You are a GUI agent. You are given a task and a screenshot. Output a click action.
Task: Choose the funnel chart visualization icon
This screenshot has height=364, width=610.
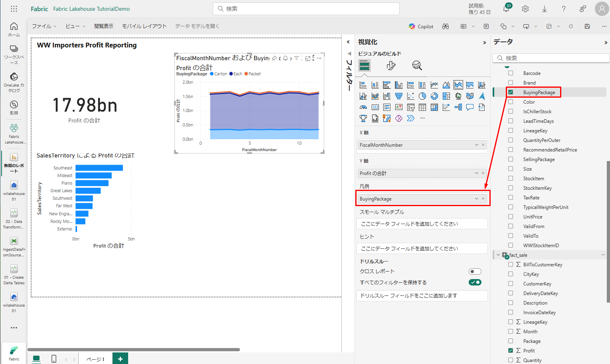(x=398, y=96)
